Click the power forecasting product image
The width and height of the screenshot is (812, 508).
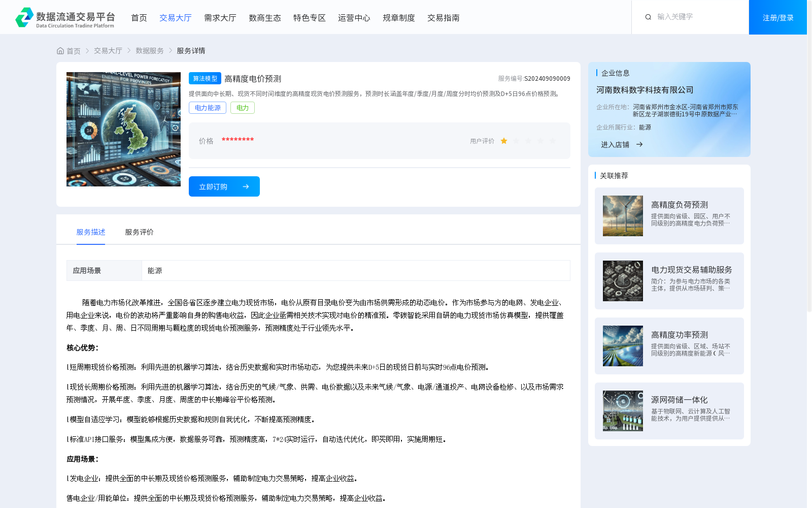click(123, 129)
